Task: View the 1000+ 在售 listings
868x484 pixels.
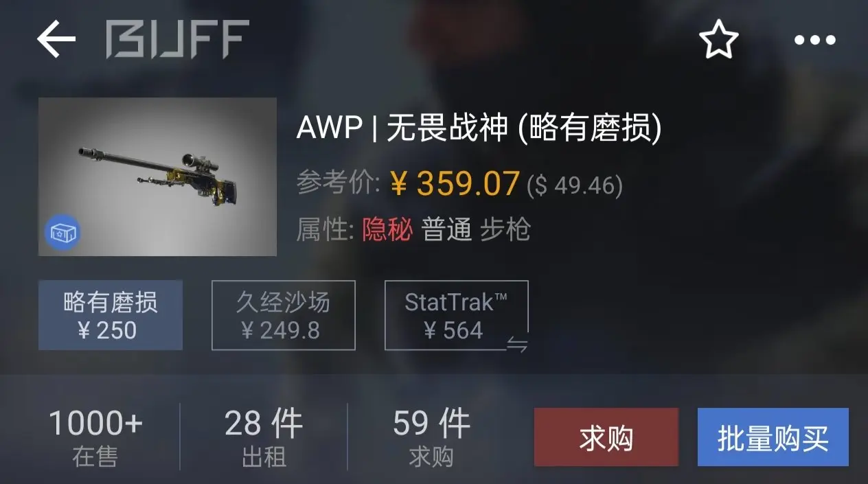Action: 95,437
